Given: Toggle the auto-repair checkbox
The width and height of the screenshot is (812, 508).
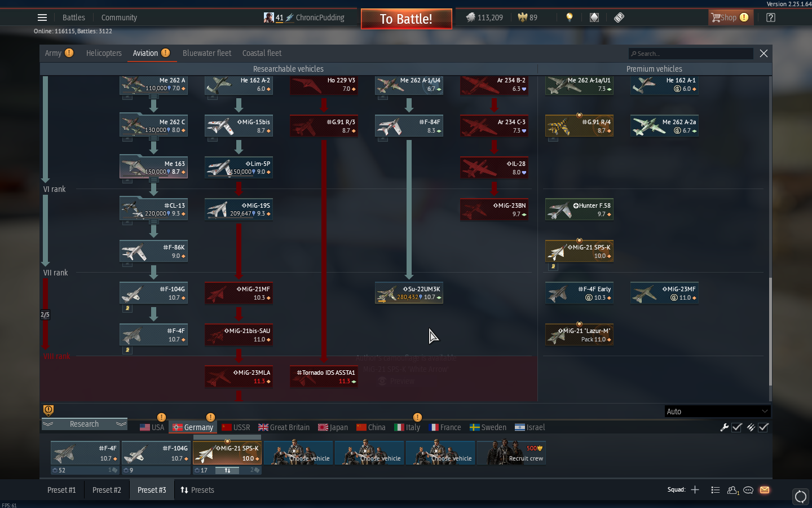Looking at the screenshot, I should pos(737,427).
